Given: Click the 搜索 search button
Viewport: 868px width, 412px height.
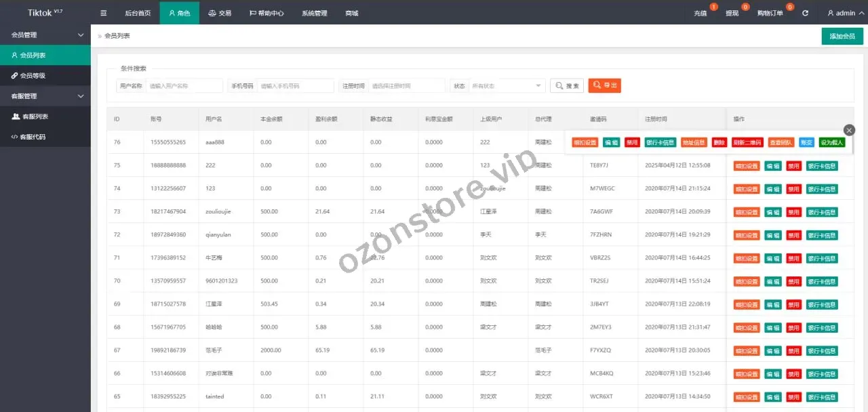Looking at the screenshot, I should [566, 85].
